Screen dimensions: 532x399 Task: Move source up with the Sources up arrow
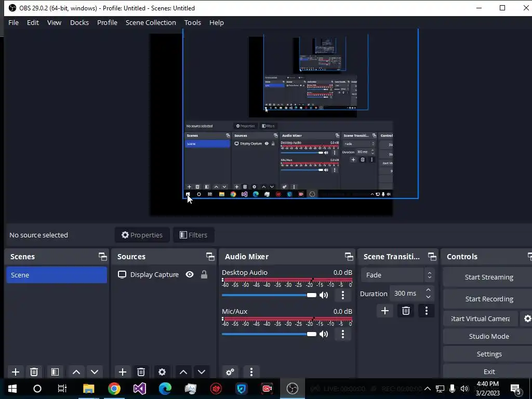coord(183,372)
